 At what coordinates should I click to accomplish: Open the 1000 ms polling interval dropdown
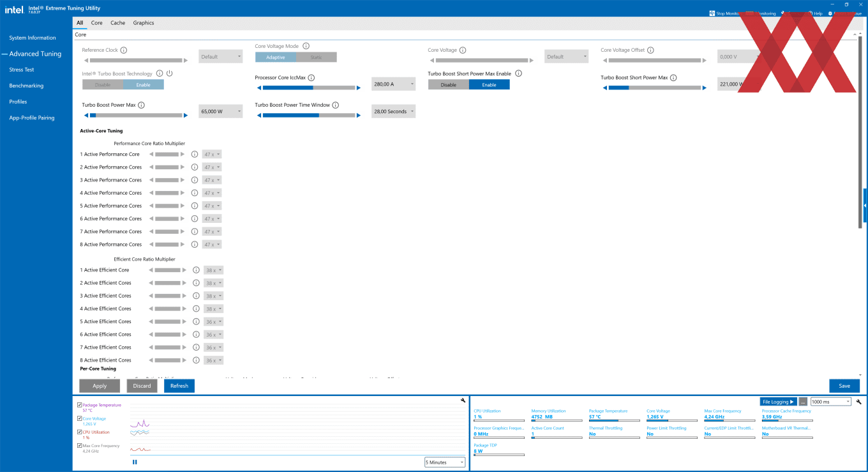(x=830, y=402)
